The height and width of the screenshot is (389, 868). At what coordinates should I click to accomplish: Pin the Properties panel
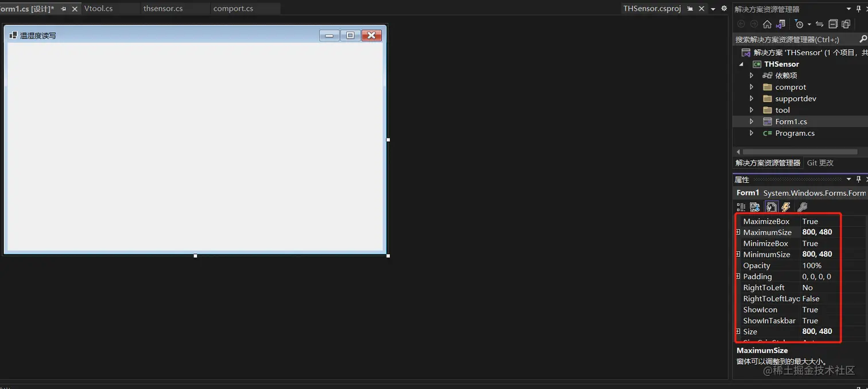click(858, 179)
